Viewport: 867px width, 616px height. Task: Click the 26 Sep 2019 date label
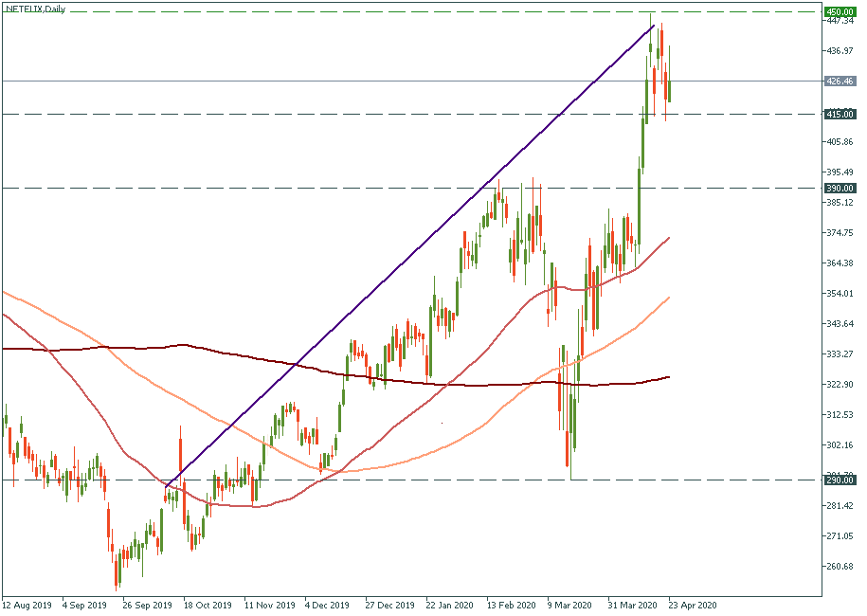[147, 604]
